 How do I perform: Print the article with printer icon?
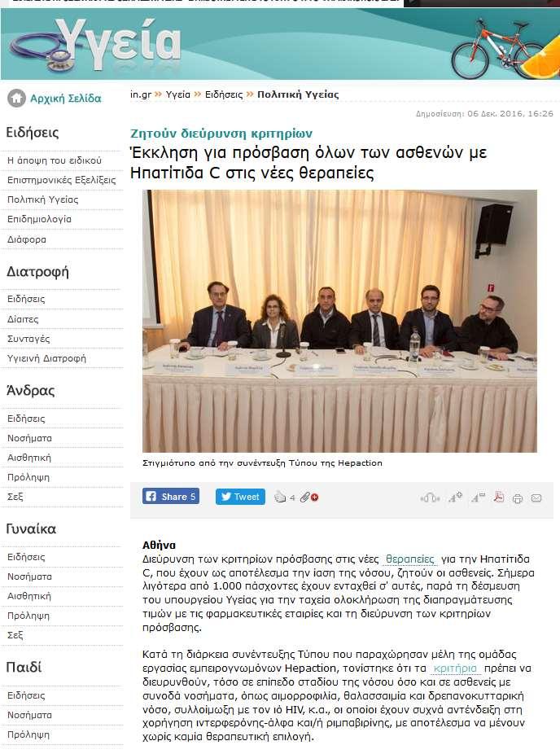pos(518,498)
